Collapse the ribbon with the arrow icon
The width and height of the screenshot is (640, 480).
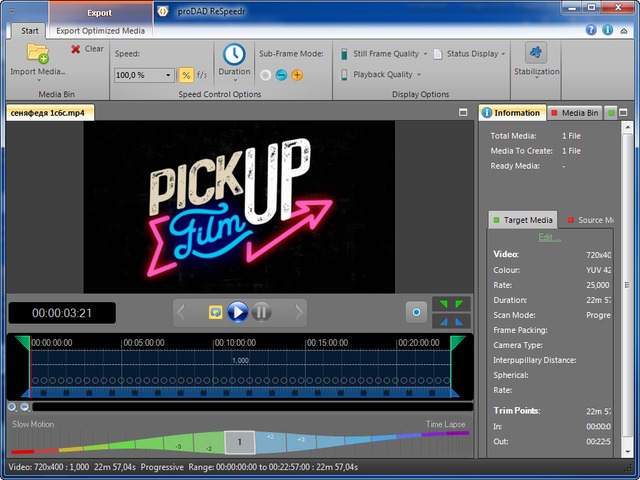click(624, 31)
